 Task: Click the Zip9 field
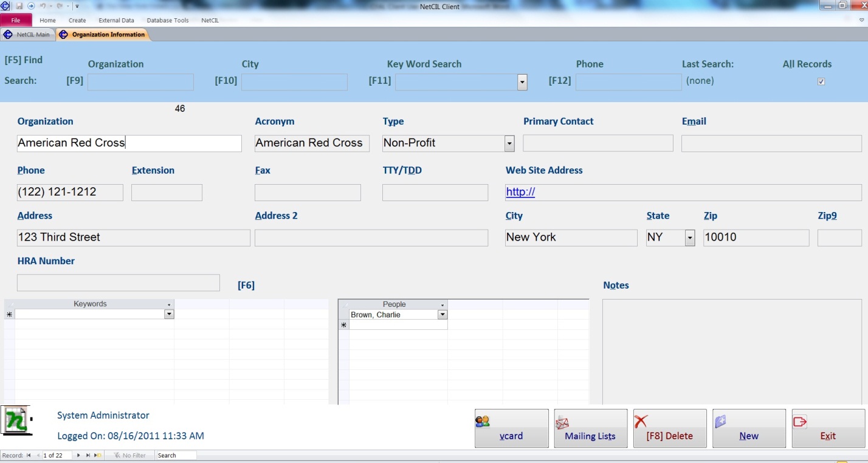coord(839,238)
